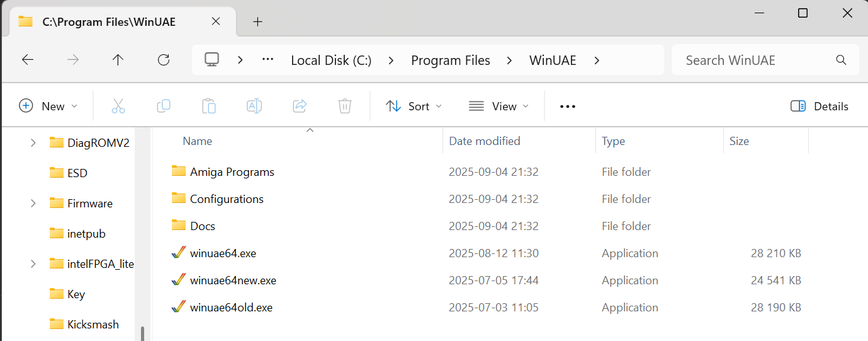Click the Search WinUAE field
This screenshot has width=868, height=341.
click(x=755, y=61)
